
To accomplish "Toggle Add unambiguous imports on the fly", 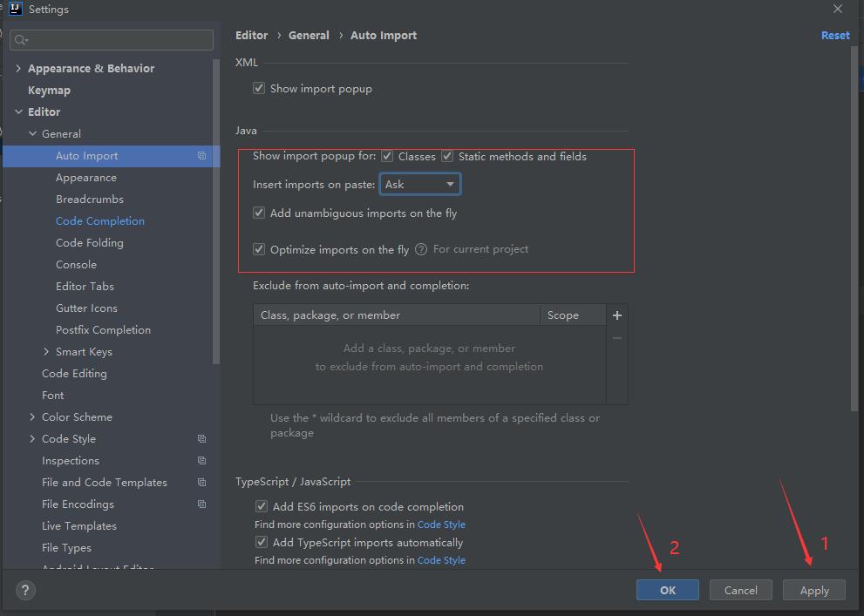I will point(258,213).
